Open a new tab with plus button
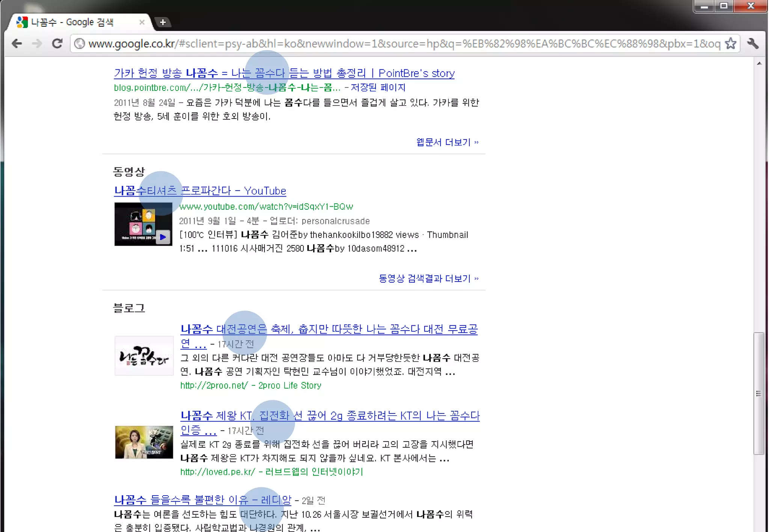Image resolution: width=769 pixels, height=532 pixels. point(163,22)
